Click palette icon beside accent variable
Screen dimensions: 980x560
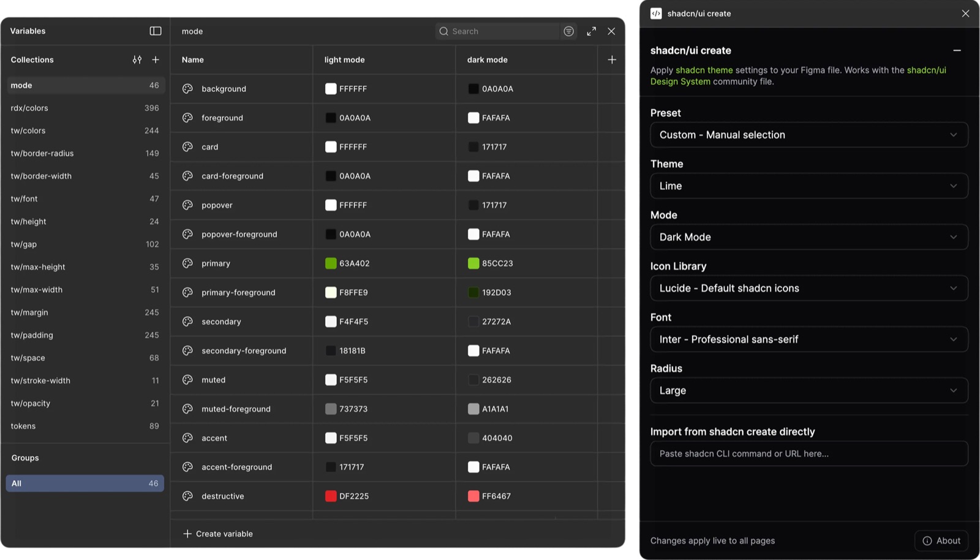(x=187, y=438)
